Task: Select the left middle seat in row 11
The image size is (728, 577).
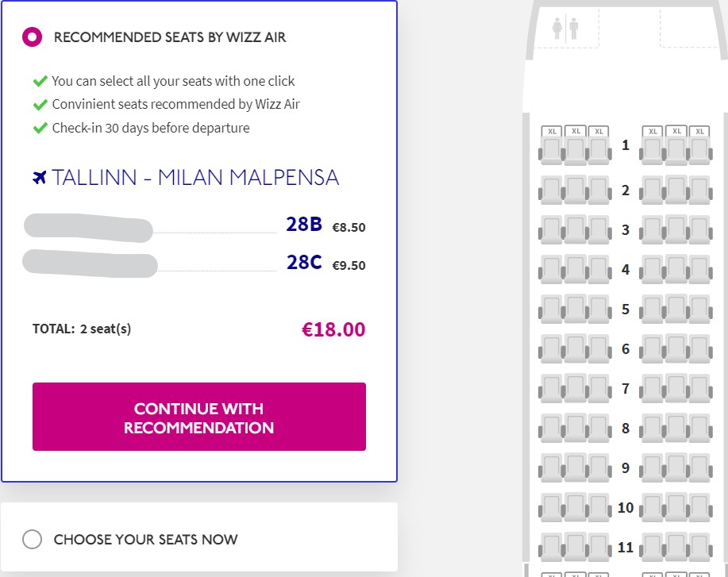Action: [576, 546]
